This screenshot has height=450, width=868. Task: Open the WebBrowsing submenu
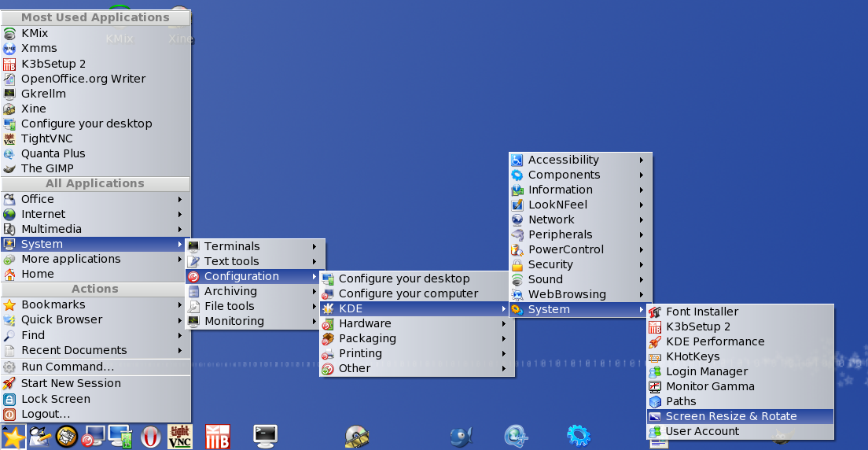pyautogui.click(x=580, y=294)
